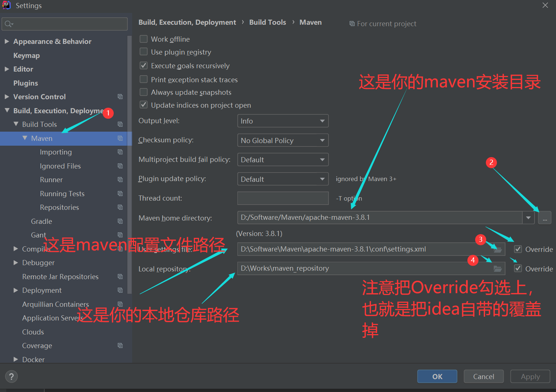Select Keymap in settings tree
556x392 pixels.
pos(27,55)
